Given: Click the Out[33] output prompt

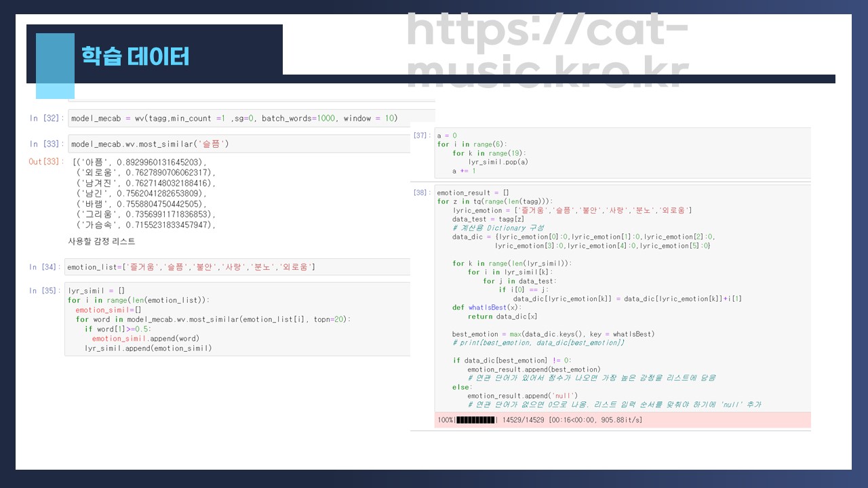Looking at the screenshot, I should [x=45, y=162].
